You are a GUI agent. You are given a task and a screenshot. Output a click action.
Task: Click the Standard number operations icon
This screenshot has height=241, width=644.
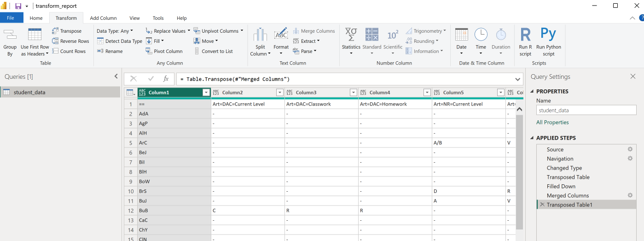tap(371, 35)
